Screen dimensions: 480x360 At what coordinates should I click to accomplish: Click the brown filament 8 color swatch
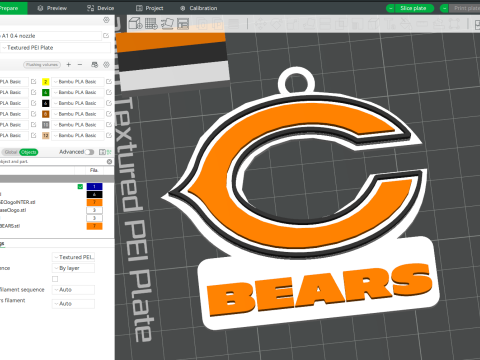[46, 114]
